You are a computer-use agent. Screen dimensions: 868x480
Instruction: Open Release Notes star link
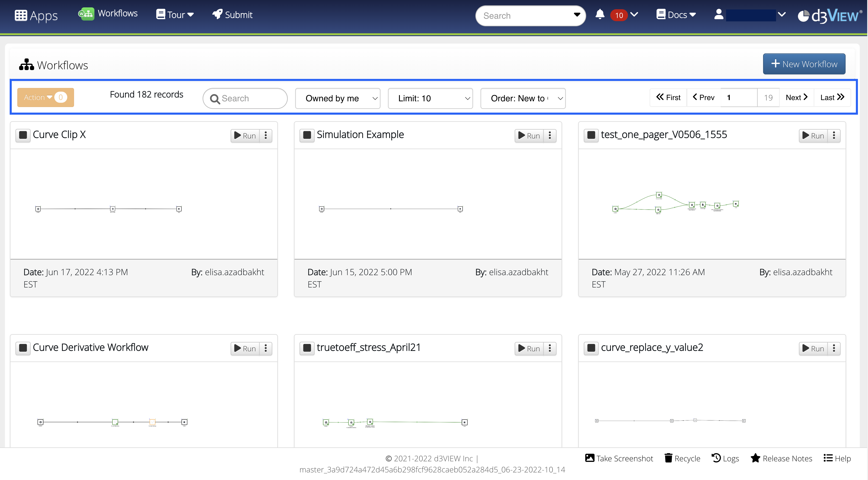pyautogui.click(x=781, y=458)
